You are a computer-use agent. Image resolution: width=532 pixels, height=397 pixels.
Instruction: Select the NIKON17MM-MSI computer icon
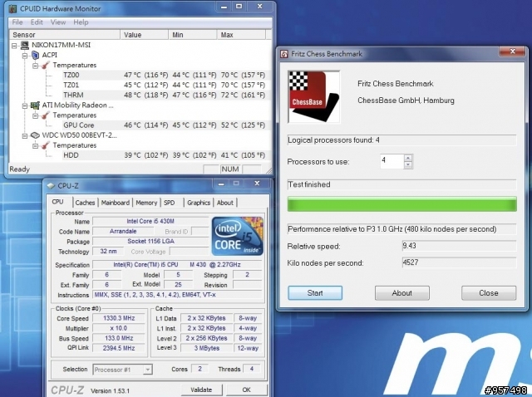[x=24, y=45]
